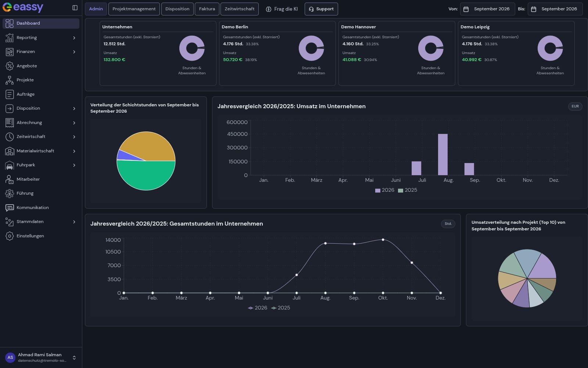588x368 pixels.
Task: Expand the Stammdaten submenu chevron
Action: [x=74, y=222]
